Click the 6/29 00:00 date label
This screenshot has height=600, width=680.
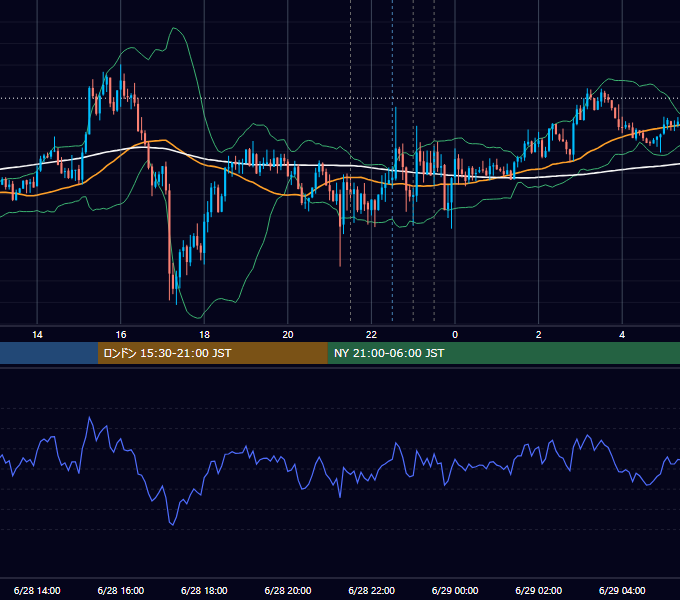455,590
